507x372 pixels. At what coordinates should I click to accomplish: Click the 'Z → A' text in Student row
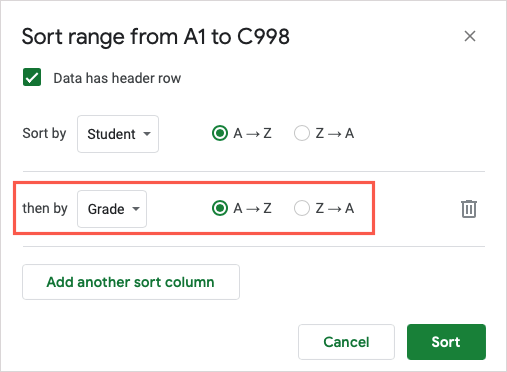(x=335, y=133)
